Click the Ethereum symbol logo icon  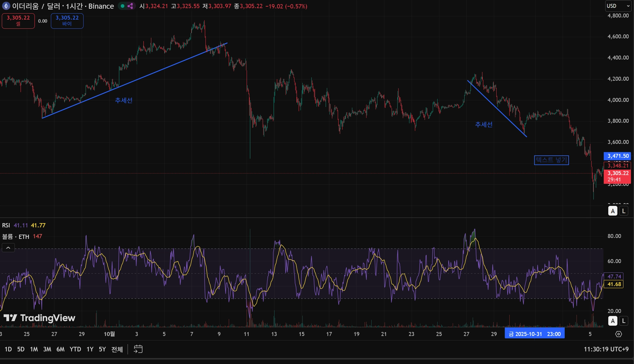6,6
